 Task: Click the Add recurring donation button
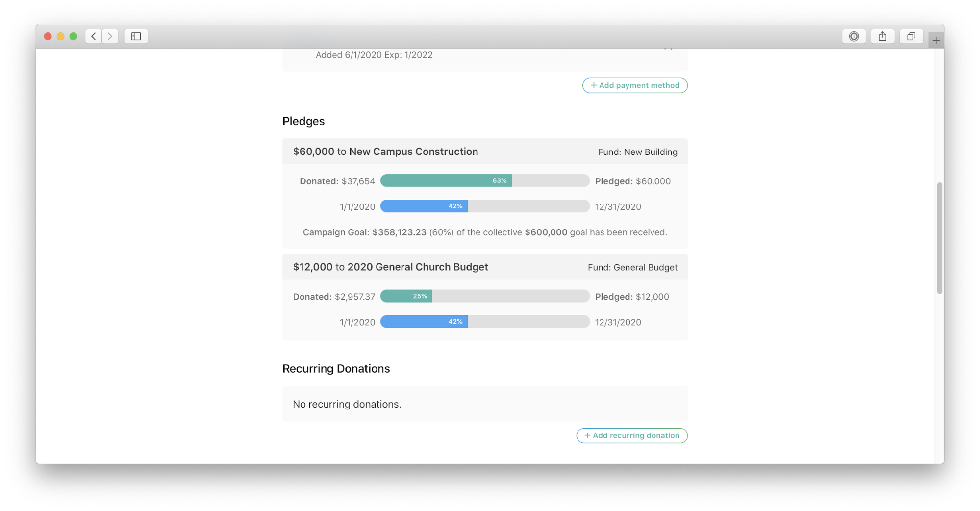[x=632, y=435]
